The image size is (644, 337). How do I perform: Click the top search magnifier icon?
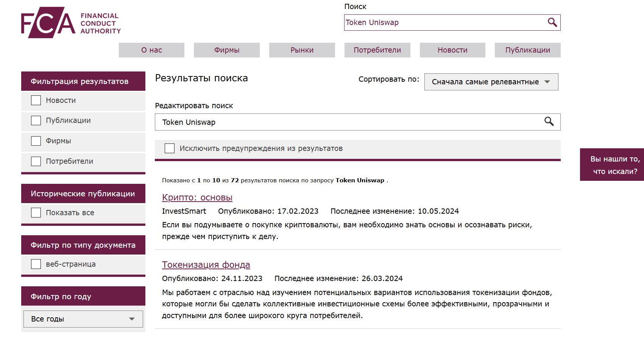pos(552,22)
